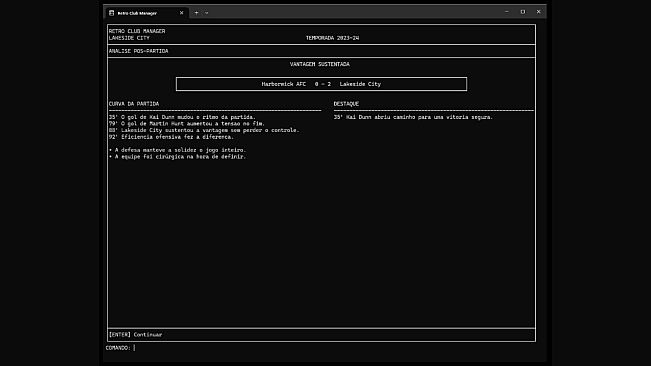Open a new terminal tab
This screenshot has height=366, width=651.
coord(196,13)
